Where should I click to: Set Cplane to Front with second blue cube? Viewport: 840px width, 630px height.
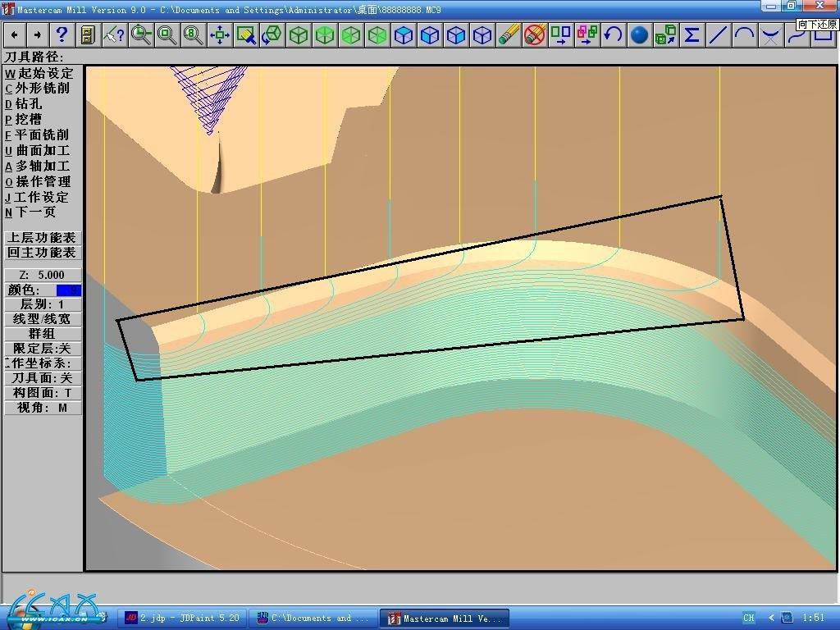pyautogui.click(x=429, y=35)
